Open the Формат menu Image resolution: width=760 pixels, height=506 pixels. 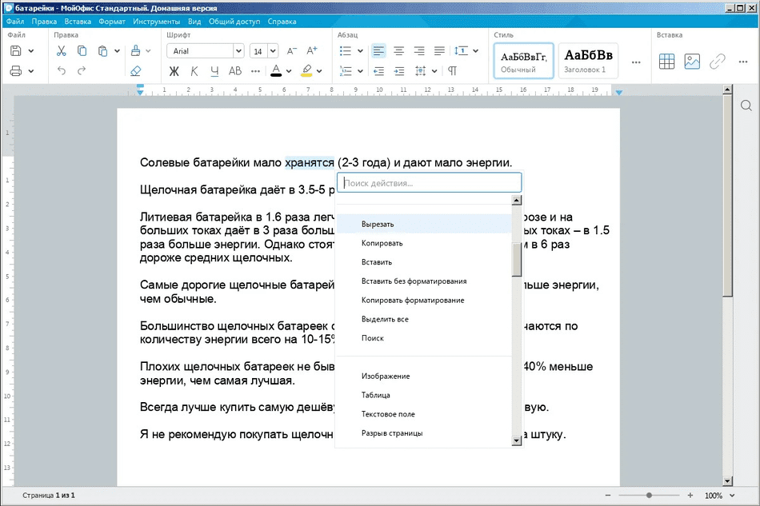click(112, 21)
